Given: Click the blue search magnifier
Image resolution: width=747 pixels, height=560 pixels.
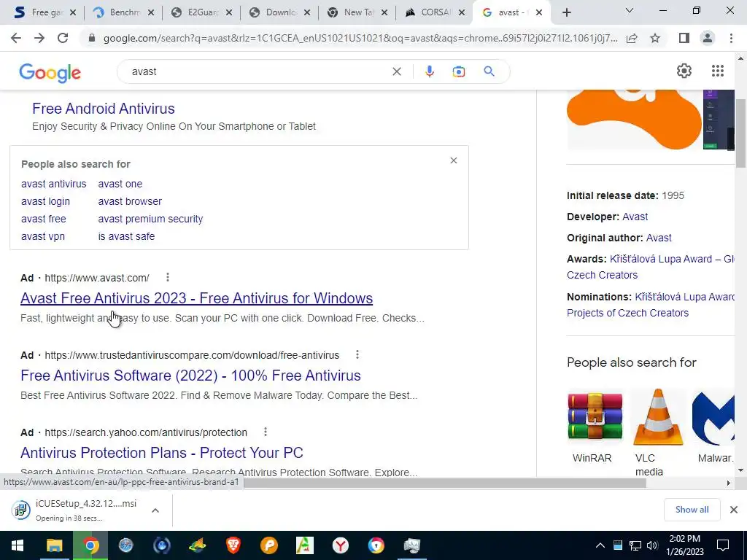Looking at the screenshot, I should click(x=489, y=71).
